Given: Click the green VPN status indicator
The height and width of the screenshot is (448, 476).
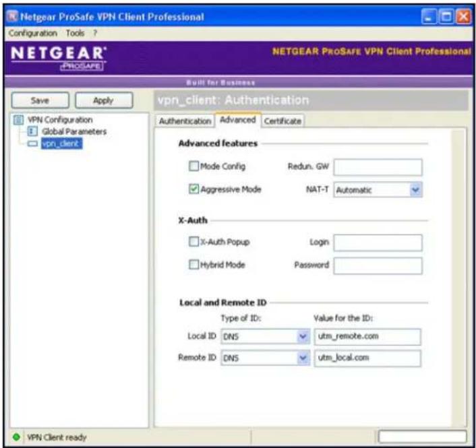Looking at the screenshot, I should [16, 437].
